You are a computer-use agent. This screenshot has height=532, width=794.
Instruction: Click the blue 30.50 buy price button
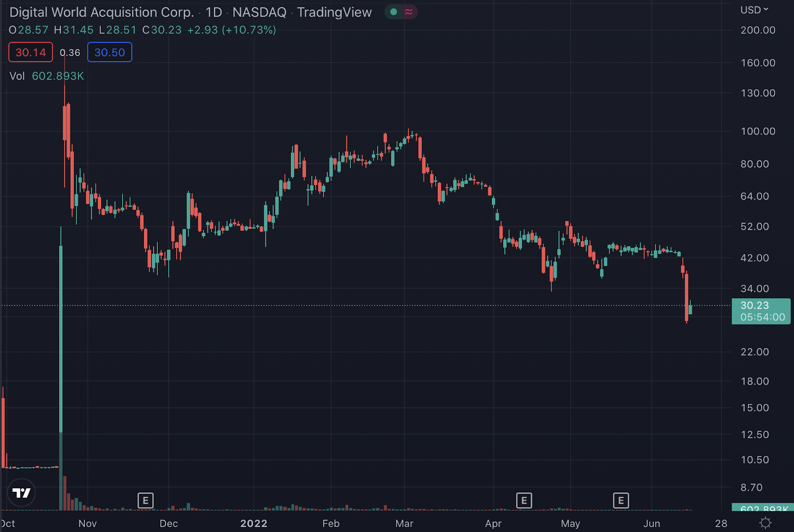pos(110,52)
